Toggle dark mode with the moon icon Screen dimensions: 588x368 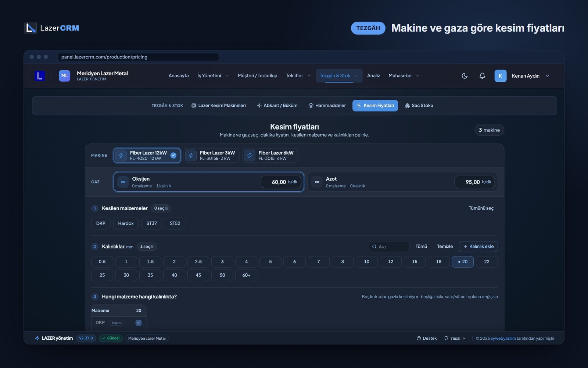[x=465, y=76]
